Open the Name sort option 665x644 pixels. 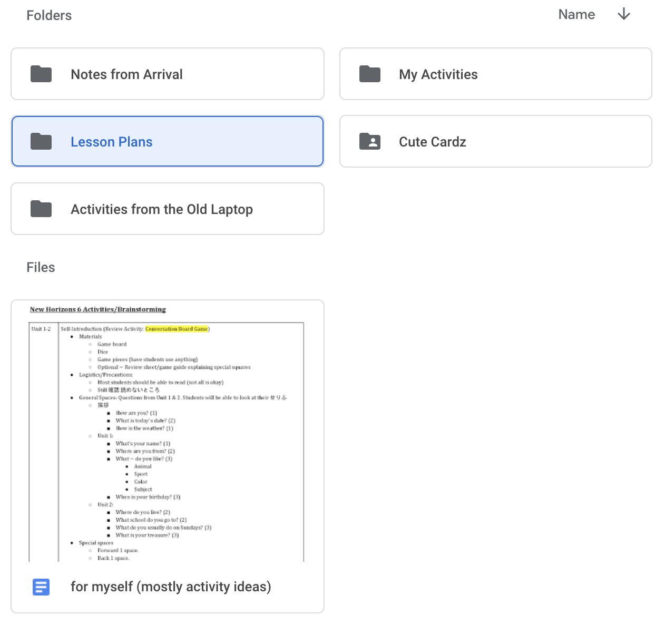tap(576, 14)
